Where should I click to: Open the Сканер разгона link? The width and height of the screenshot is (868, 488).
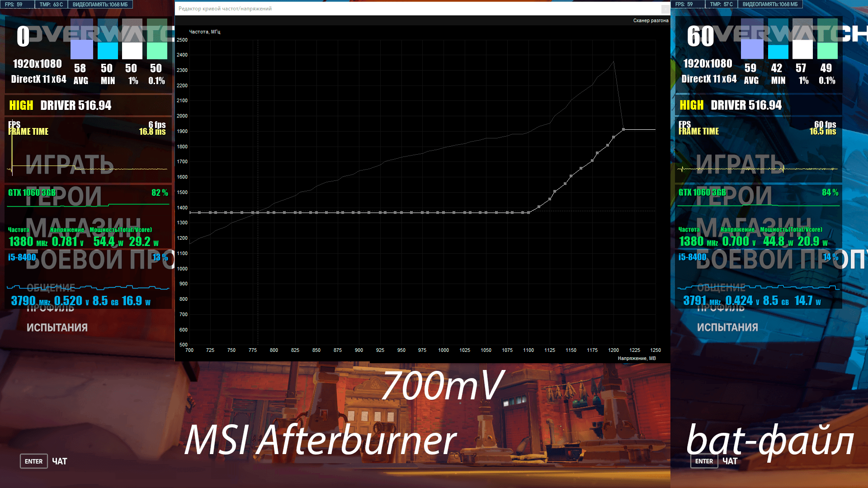(651, 20)
